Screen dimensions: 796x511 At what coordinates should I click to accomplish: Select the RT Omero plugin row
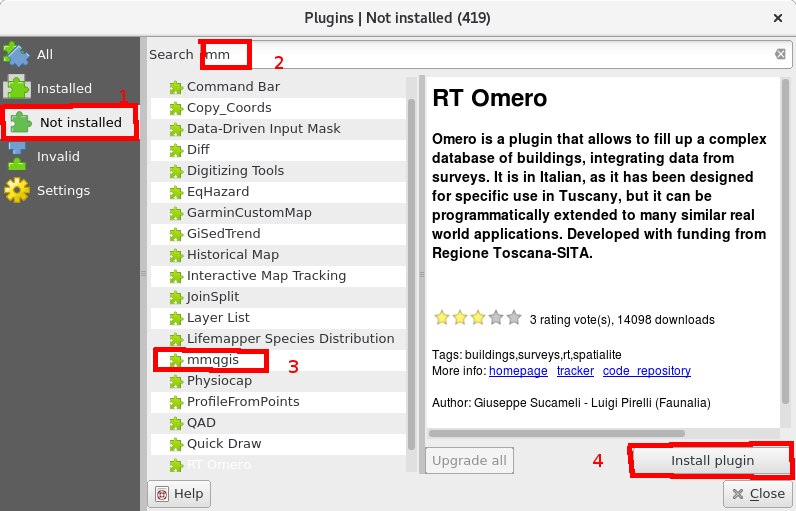click(278, 465)
